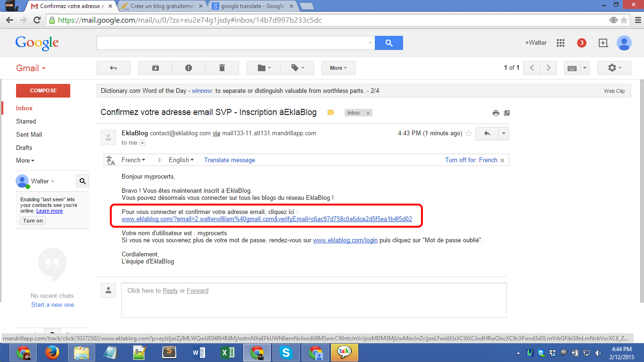Open the Starred folder
This screenshot has width=644, height=362.
(26, 121)
